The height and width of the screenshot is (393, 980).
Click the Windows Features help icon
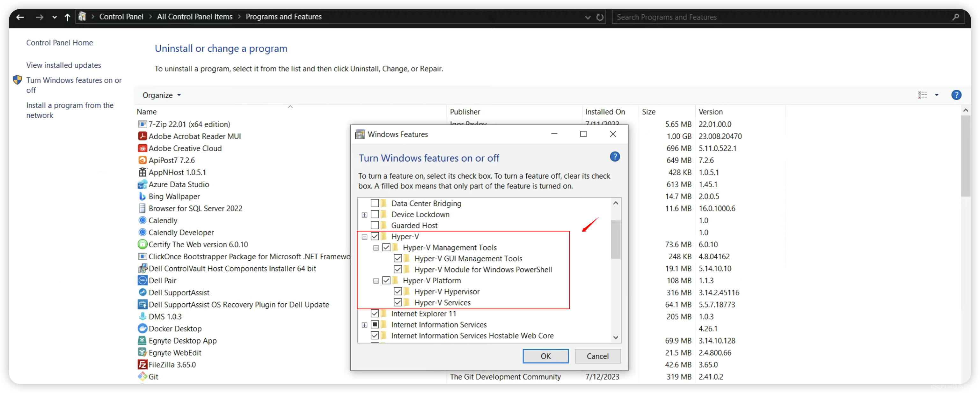pyautogui.click(x=615, y=156)
